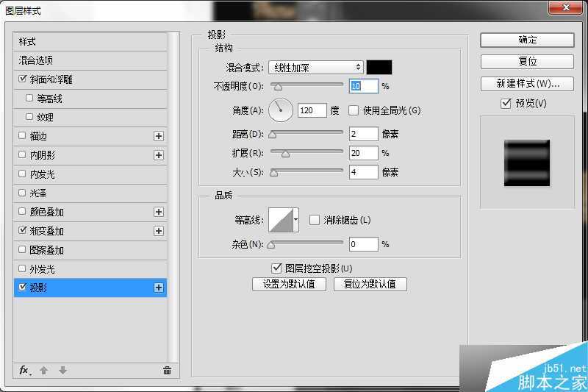
Task: Click the fx effects icon at bottom left
Action: coord(24,371)
